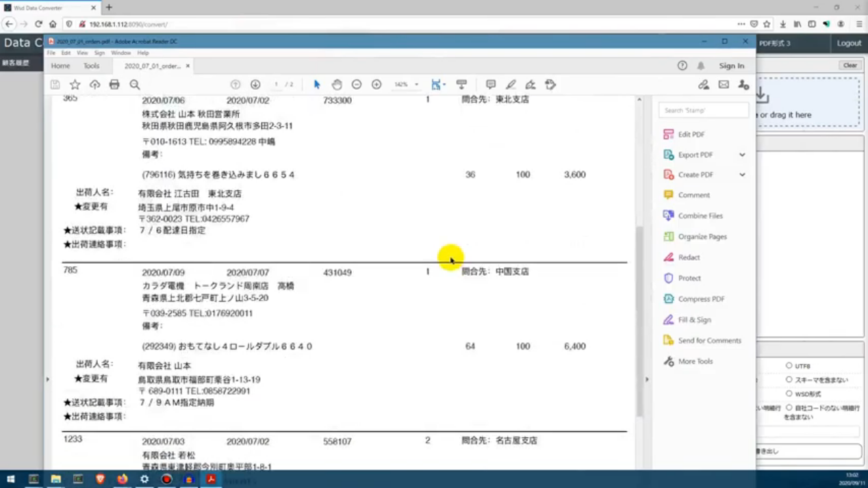Viewport: 868px width, 488px height.
Task: Zoom out with the minus icon
Action: [357, 85]
